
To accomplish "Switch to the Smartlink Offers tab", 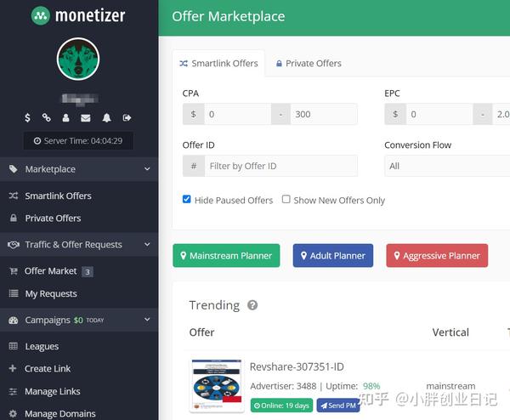I will (218, 64).
